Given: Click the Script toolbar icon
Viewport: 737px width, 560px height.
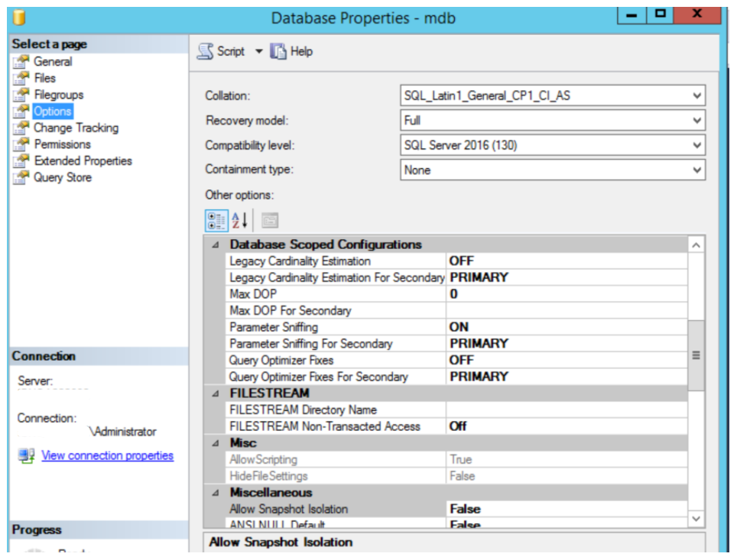Looking at the screenshot, I should click(x=206, y=51).
